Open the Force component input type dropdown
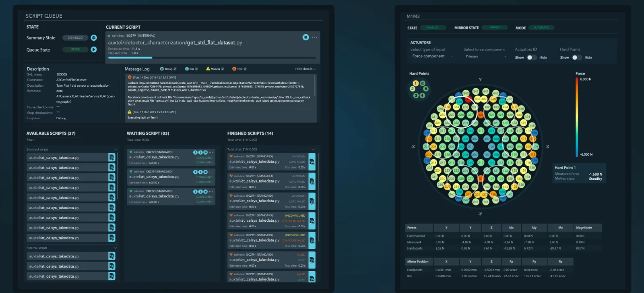 pyautogui.click(x=432, y=56)
